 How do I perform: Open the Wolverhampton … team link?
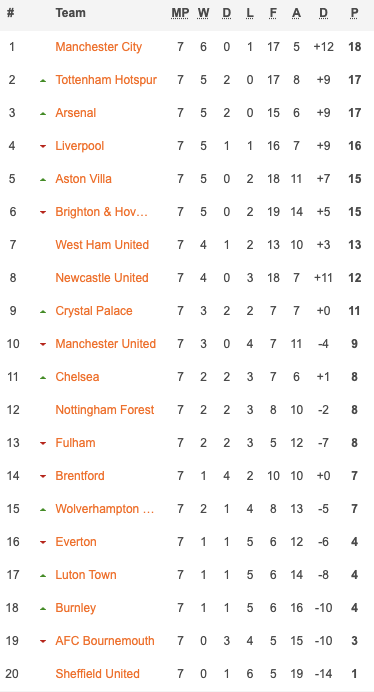[105, 509]
